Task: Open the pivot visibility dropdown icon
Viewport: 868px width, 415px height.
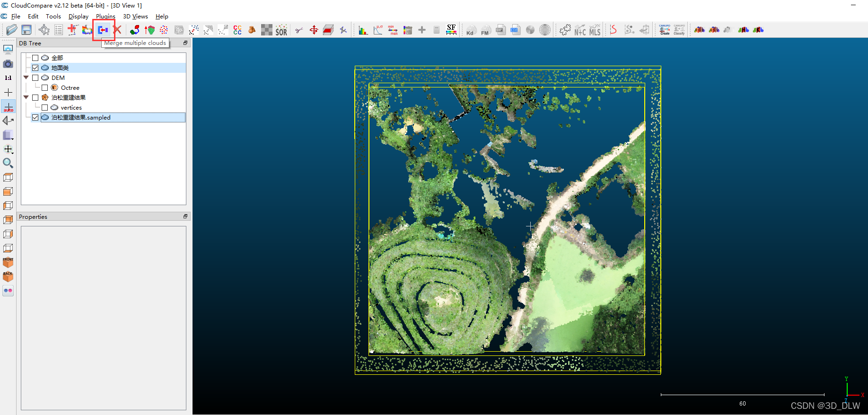Action: click(x=8, y=149)
